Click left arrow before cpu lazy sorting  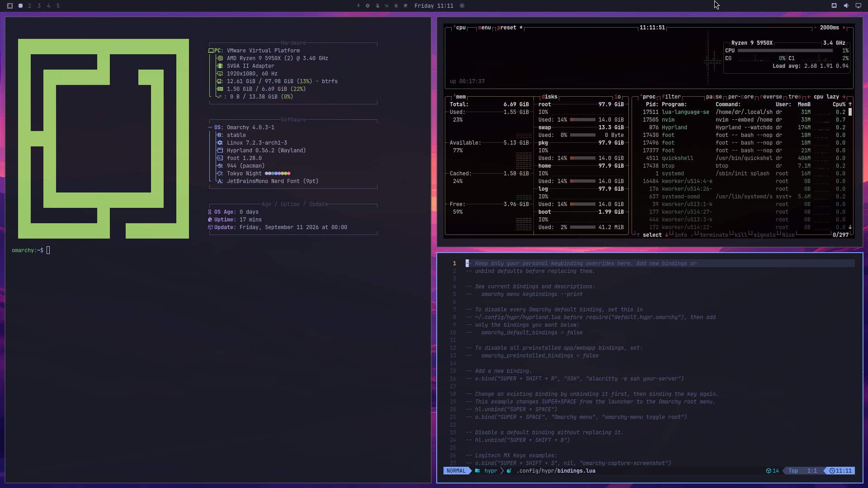pos(809,97)
